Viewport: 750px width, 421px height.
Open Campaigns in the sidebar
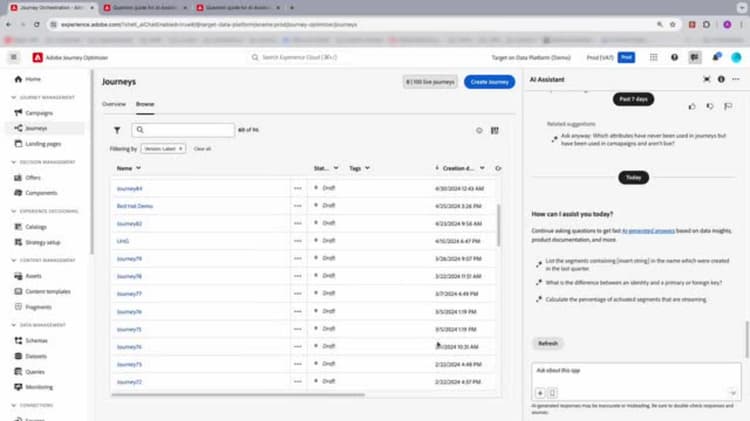[x=39, y=113]
